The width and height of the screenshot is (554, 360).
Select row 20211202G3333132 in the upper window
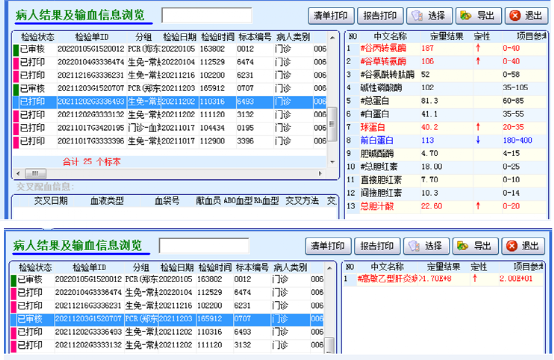(x=170, y=115)
